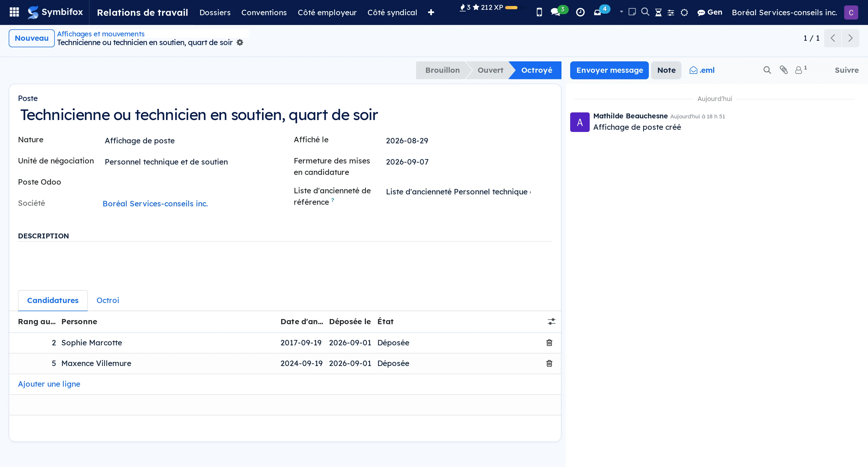Click Envoyer message button
This screenshot has height=467, width=868.
[609, 70]
